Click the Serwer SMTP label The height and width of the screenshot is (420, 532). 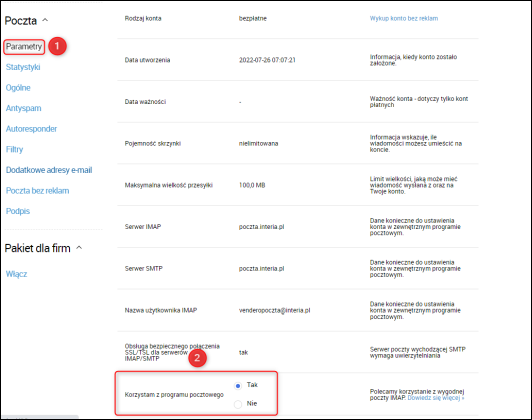(144, 268)
